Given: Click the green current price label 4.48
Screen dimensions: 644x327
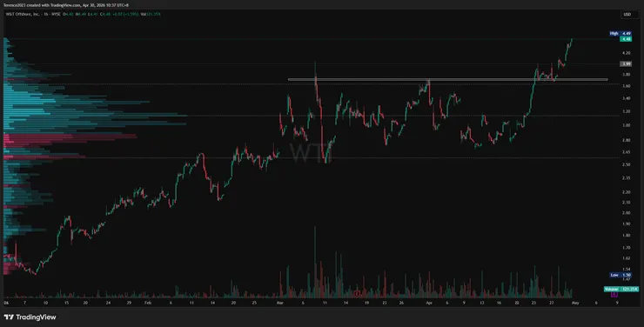Looking at the screenshot, I should tap(626, 39).
